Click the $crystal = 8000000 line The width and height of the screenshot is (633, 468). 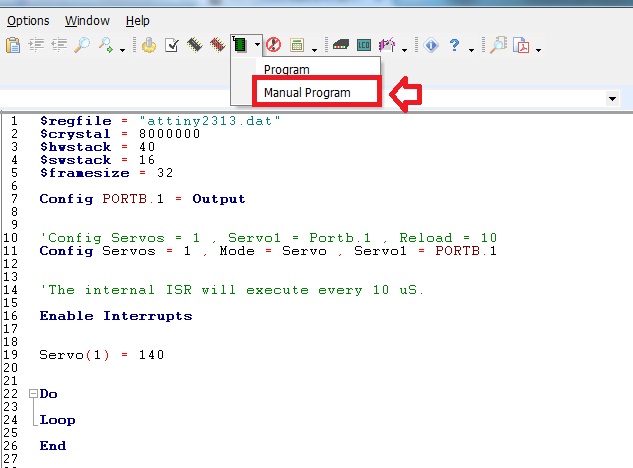(120, 134)
